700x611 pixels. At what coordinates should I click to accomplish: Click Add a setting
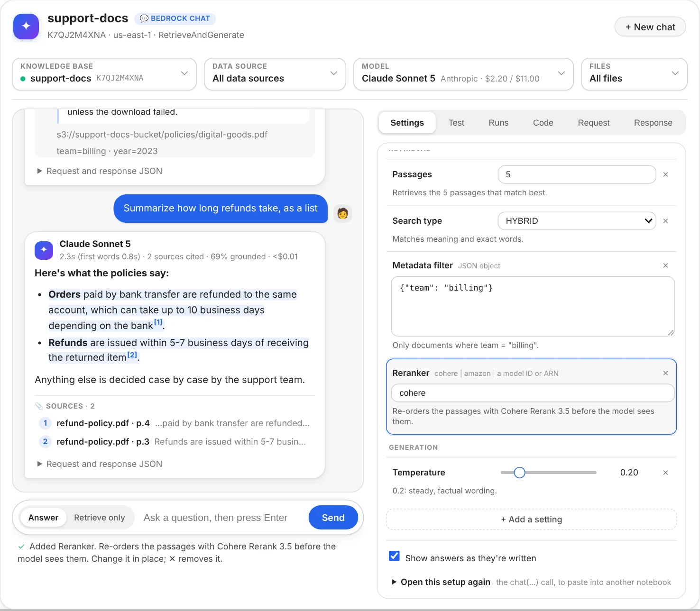click(531, 520)
